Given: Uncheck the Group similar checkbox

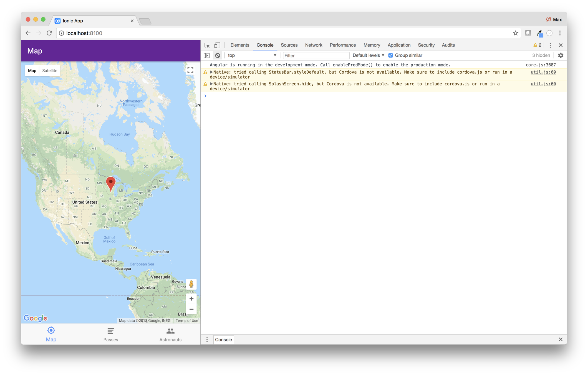Looking at the screenshot, I should click(x=391, y=56).
